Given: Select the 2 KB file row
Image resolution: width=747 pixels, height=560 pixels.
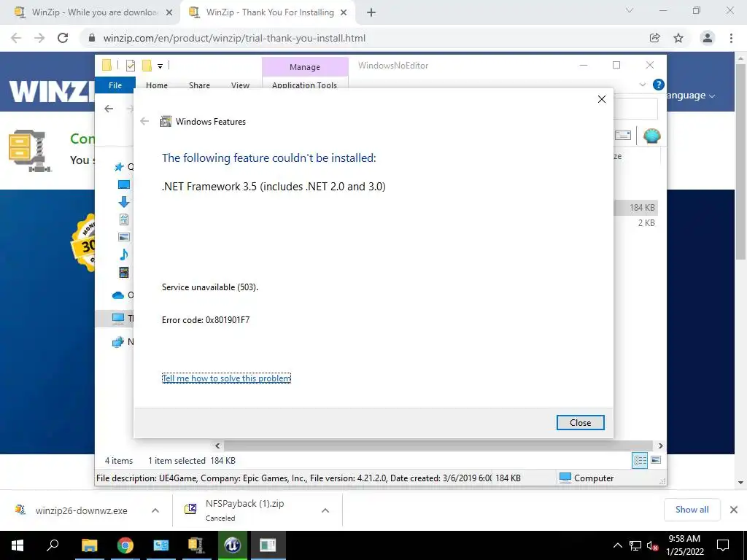Looking at the screenshot, I should coord(635,223).
